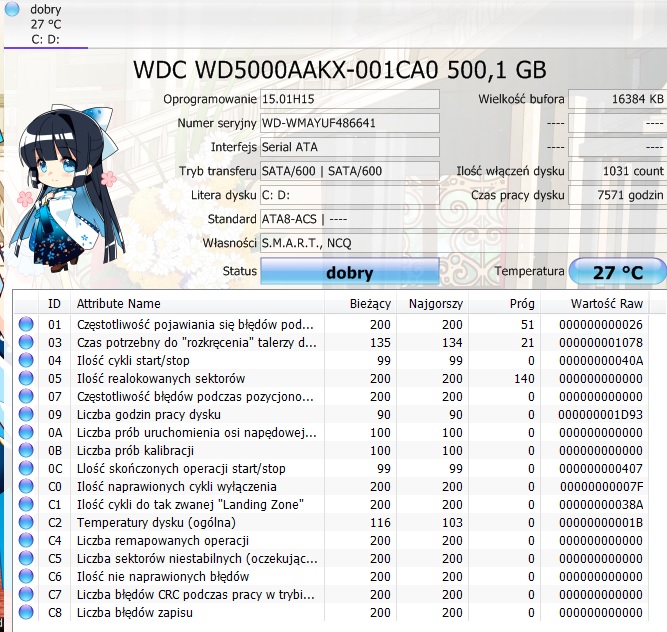Click the Bieżący column header
This screenshot has width=667, height=632.
pyautogui.click(x=360, y=304)
